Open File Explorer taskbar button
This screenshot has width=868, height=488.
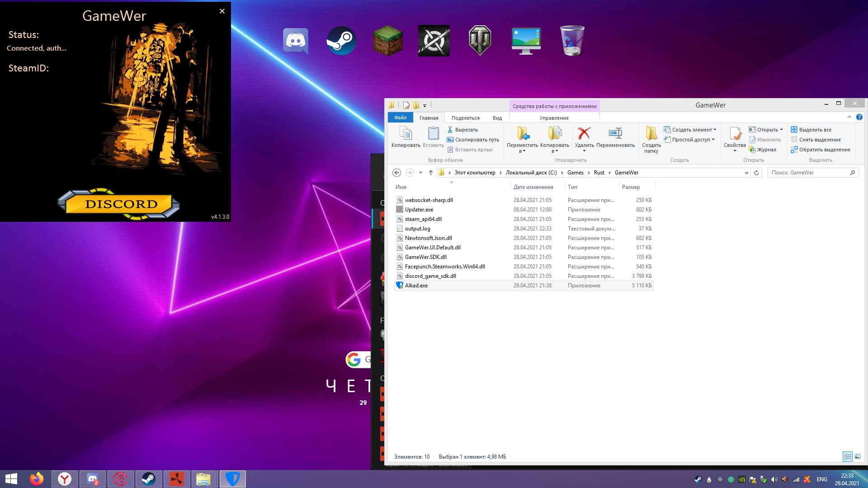[203, 479]
